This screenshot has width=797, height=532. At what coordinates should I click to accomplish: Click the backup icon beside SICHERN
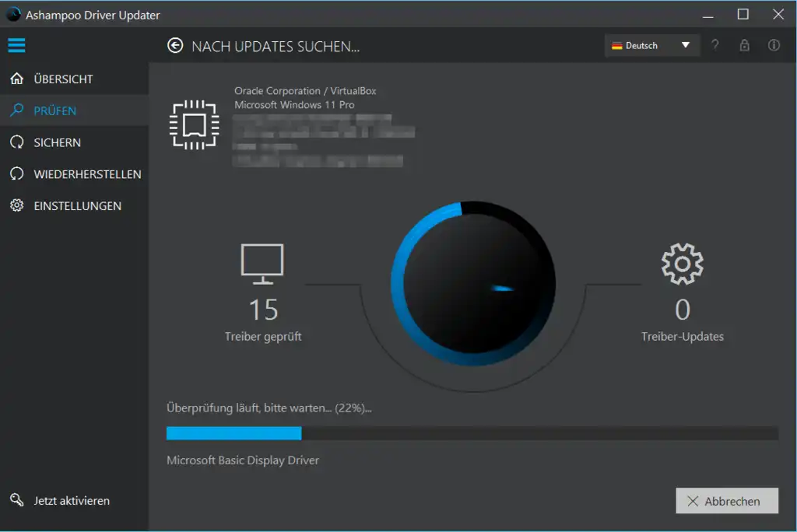[17, 142]
